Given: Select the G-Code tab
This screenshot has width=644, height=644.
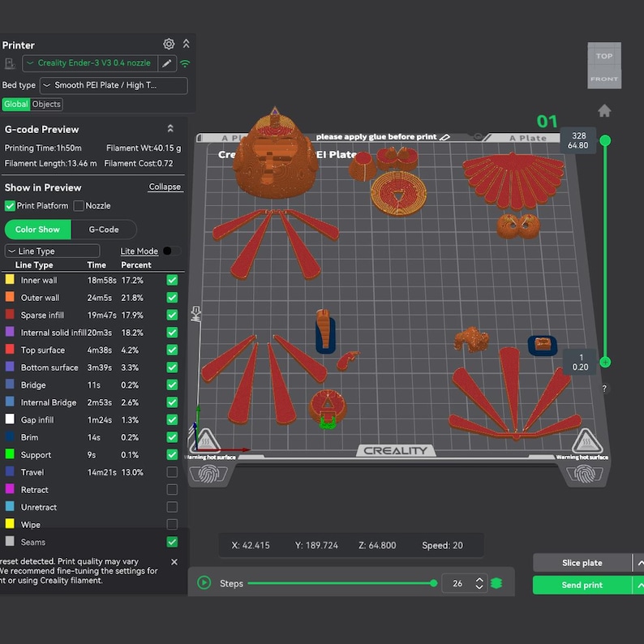Looking at the screenshot, I should (x=104, y=230).
